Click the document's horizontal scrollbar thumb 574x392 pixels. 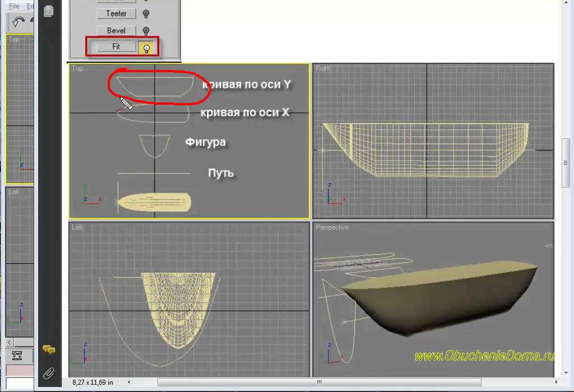click(319, 382)
